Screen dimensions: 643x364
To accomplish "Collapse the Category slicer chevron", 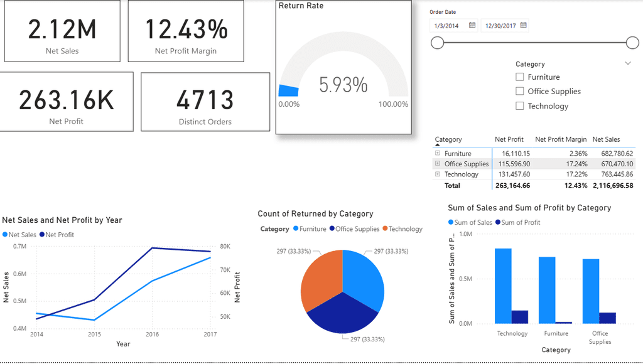I will tap(628, 63).
